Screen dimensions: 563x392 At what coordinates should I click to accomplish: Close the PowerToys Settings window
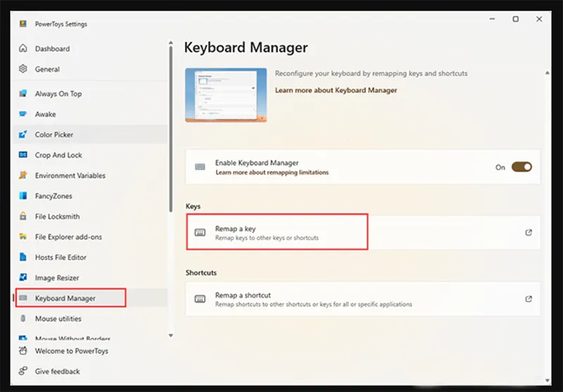tap(539, 19)
